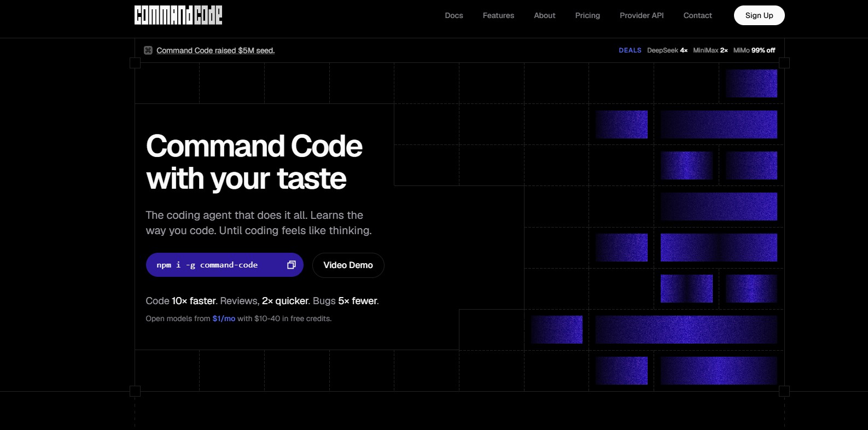Viewport: 868px width, 430px height.
Task: Click the "Code 10× faster" text
Action: click(x=182, y=301)
